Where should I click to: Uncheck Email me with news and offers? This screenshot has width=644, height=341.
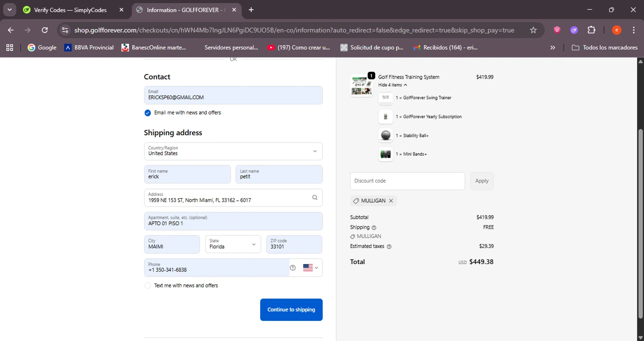coord(148,113)
